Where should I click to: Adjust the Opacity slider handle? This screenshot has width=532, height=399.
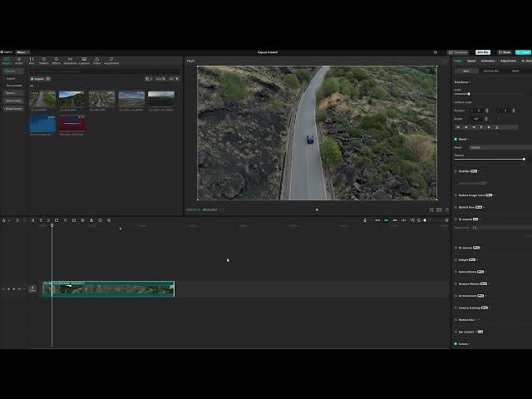click(525, 159)
